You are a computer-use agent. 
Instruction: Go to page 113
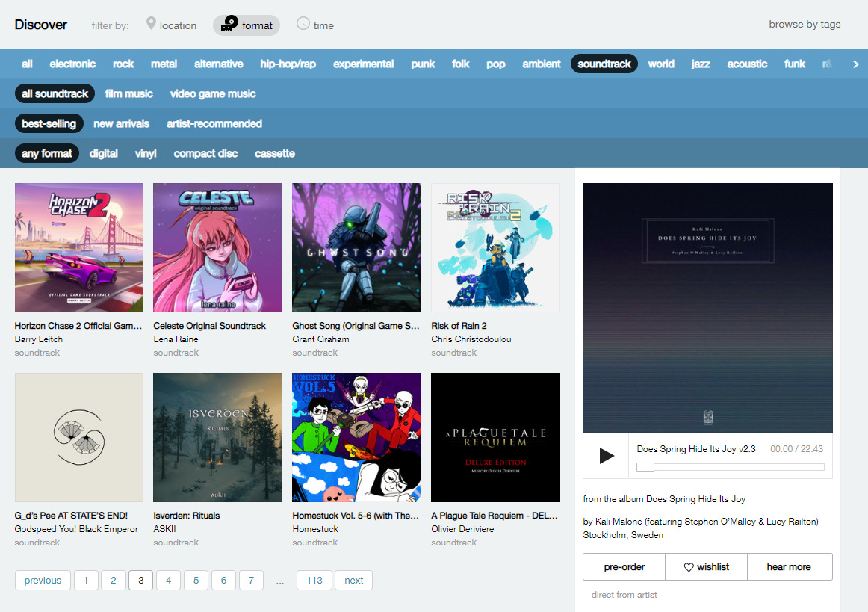tap(314, 581)
